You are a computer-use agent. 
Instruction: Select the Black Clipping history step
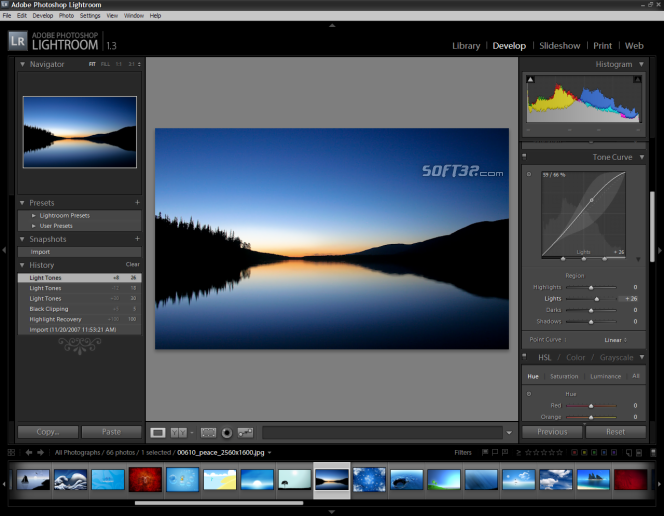(x=80, y=309)
